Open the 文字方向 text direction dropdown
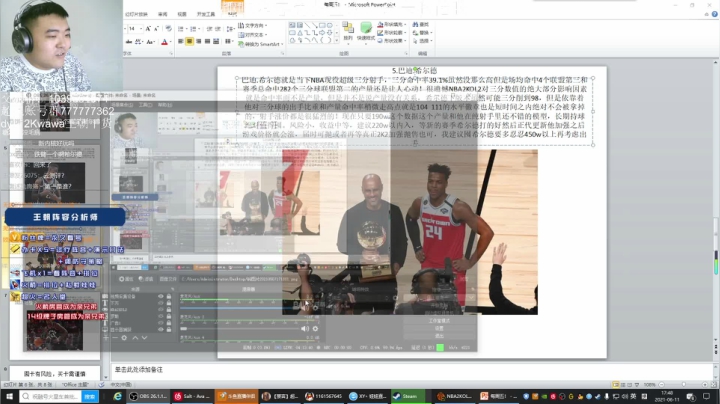The width and height of the screenshot is (720, 404). click(253, 25)
